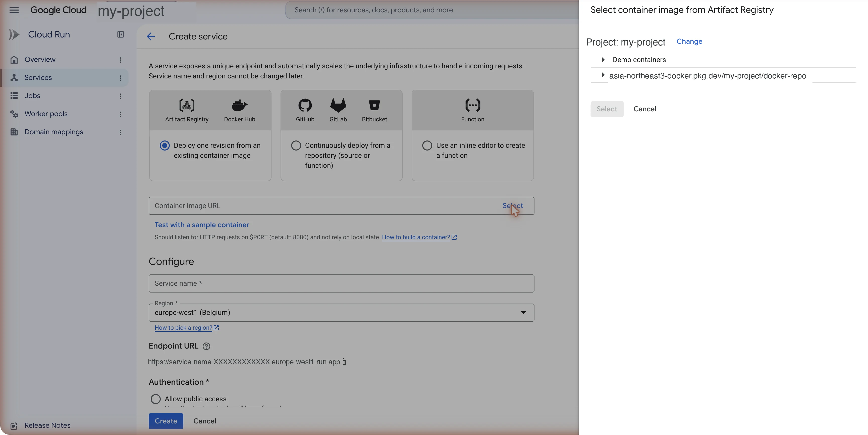Open the main navigation hamburger menu
868x435 pixels.
click(14, 10)
